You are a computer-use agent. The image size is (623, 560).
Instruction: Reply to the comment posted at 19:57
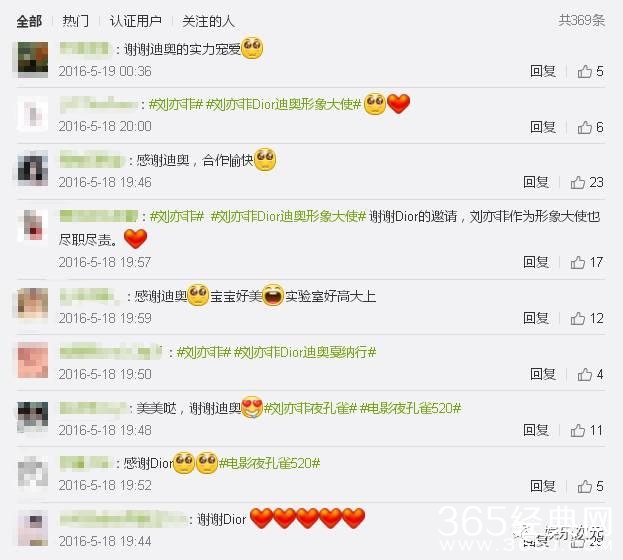(536, 262)
